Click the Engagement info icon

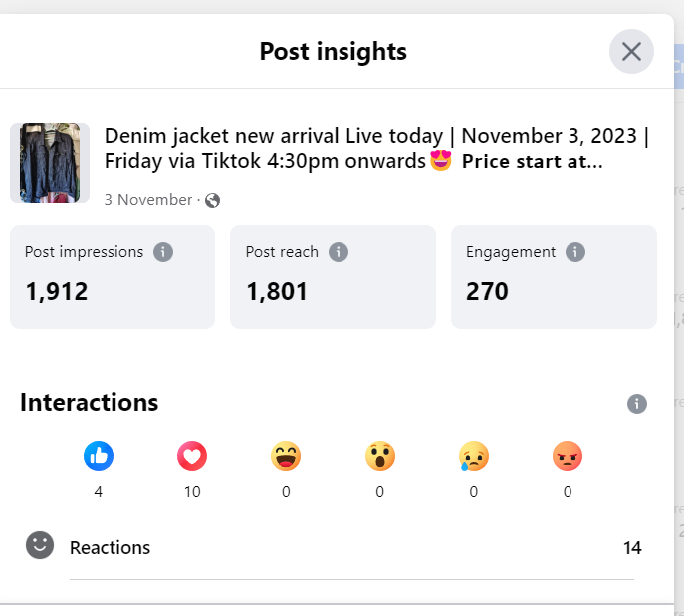click(575, 252)
